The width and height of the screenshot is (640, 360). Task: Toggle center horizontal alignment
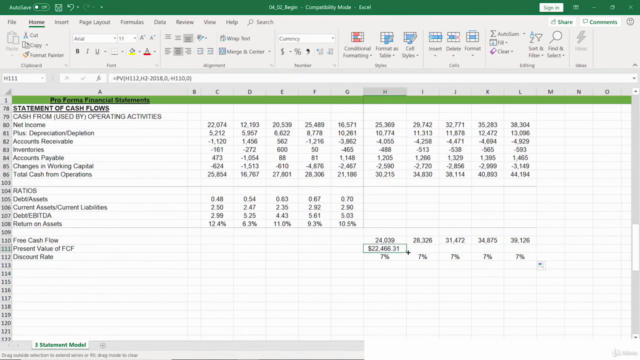click(178, 51)
